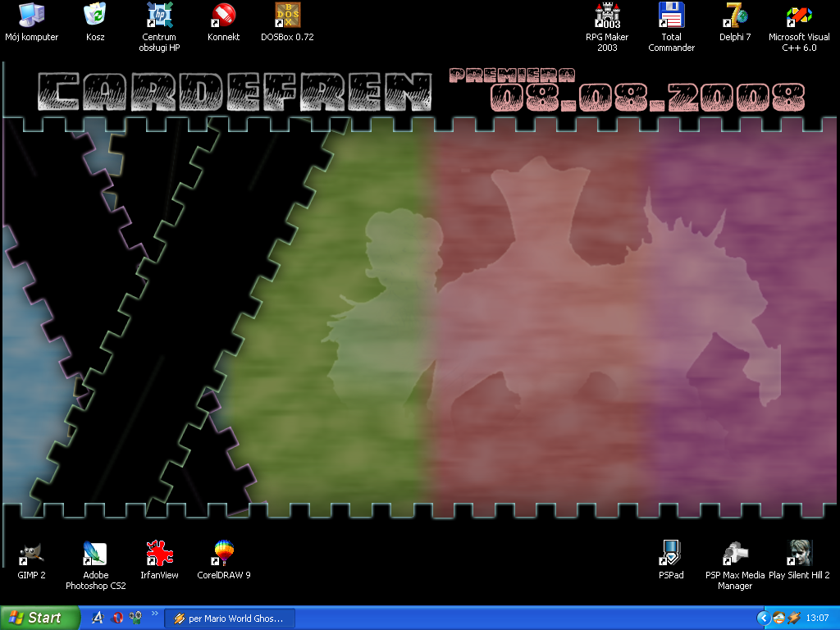This screenshot has height=630, width=840.
Task: Launch Total Commander
Action: [x=671, y=15]
